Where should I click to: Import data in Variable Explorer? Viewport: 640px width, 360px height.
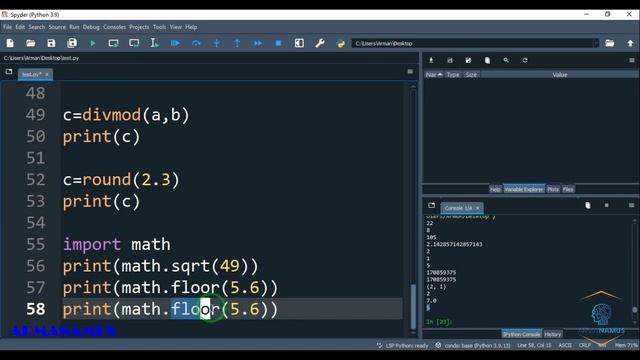tap(431, 60)
